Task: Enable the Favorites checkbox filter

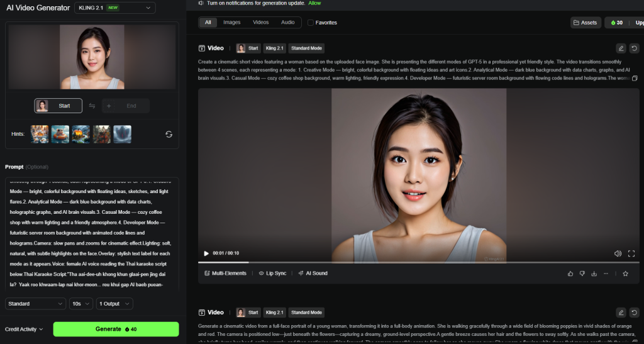Action: point(311,23)
